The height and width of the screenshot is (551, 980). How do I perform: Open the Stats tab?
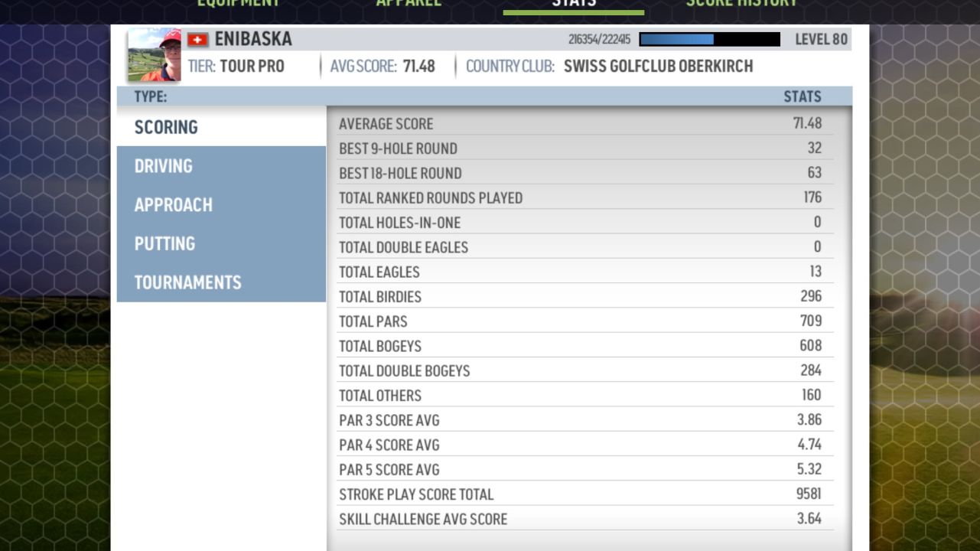(x=574, y=5)
